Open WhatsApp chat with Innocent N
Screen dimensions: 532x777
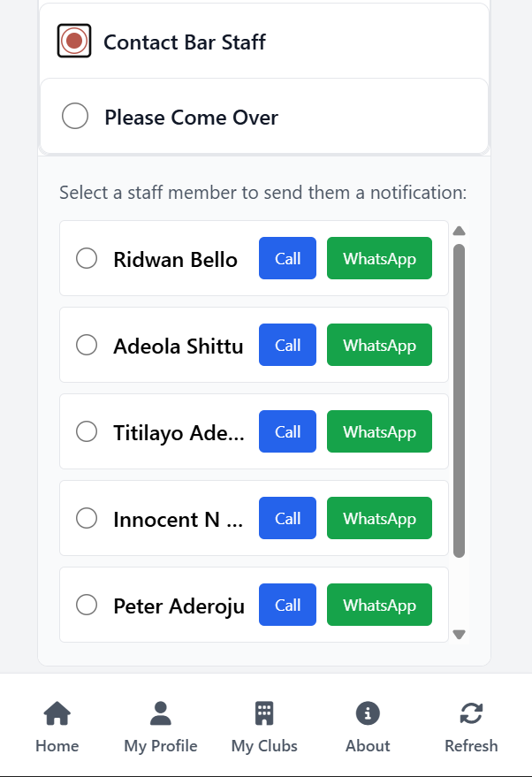click(379, 518)
